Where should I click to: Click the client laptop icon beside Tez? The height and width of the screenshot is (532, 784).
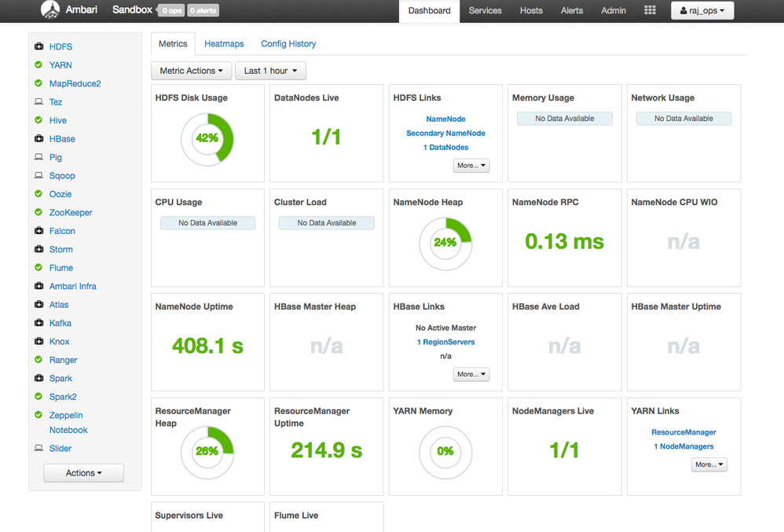click(38, 102)
